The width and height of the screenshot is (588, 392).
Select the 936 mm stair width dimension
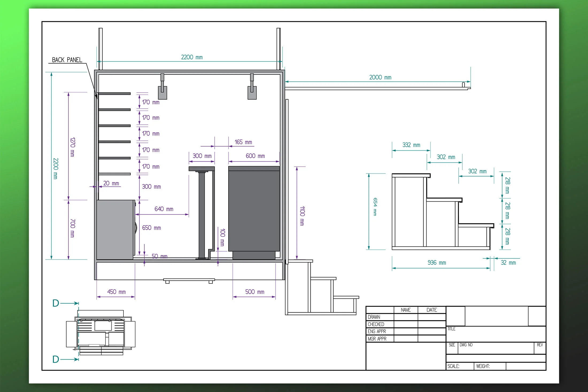(x=437, y=263)
